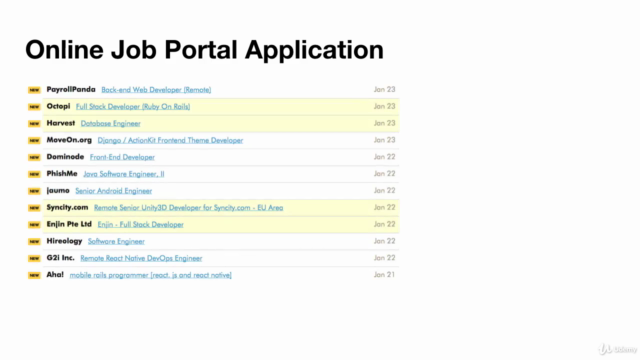Viewport: 640px width, 360px height.
Task: Open Enjin - Full Stack Developer link
Action: coord(140,224)
